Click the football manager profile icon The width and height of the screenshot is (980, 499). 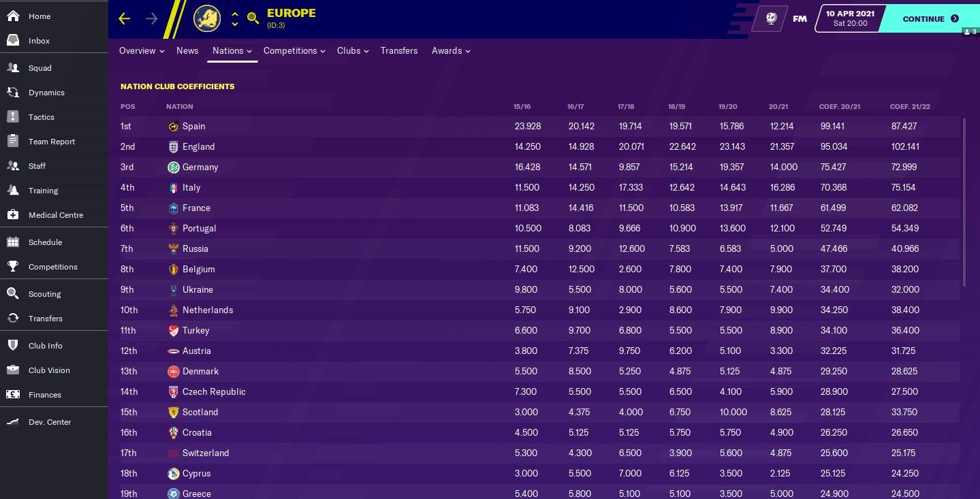[771, 18]
